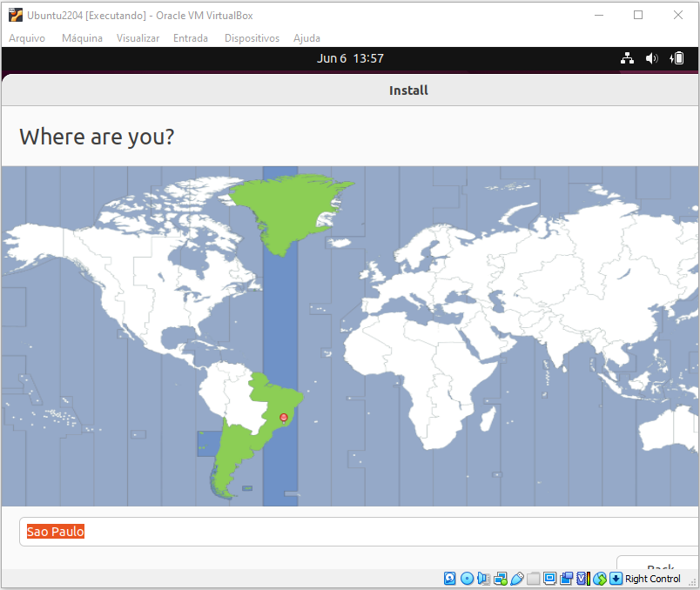The height and width of the screenshot is (590, 700).
Task: Open the Máquina menu
Action: [x=82, y=38]
